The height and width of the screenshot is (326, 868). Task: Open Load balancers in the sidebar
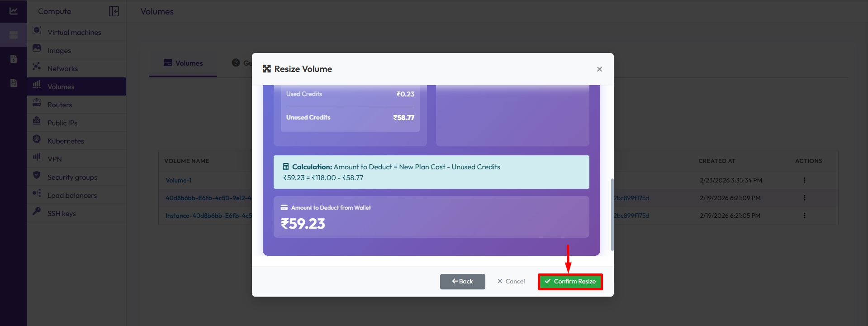tap(72, 196)
